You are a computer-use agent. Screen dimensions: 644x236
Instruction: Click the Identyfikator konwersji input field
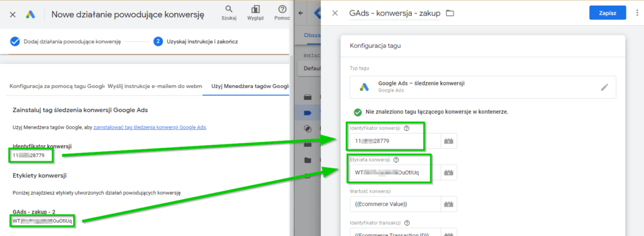[x=395, y=141]
